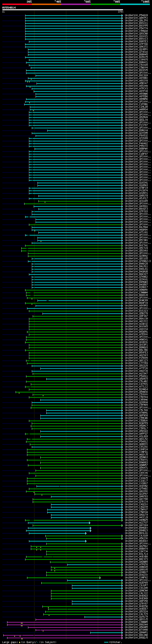Viewport: 152px width, 644px height.
Task: Select hit UniRef100_C6KT34
Action: [136, 551]
